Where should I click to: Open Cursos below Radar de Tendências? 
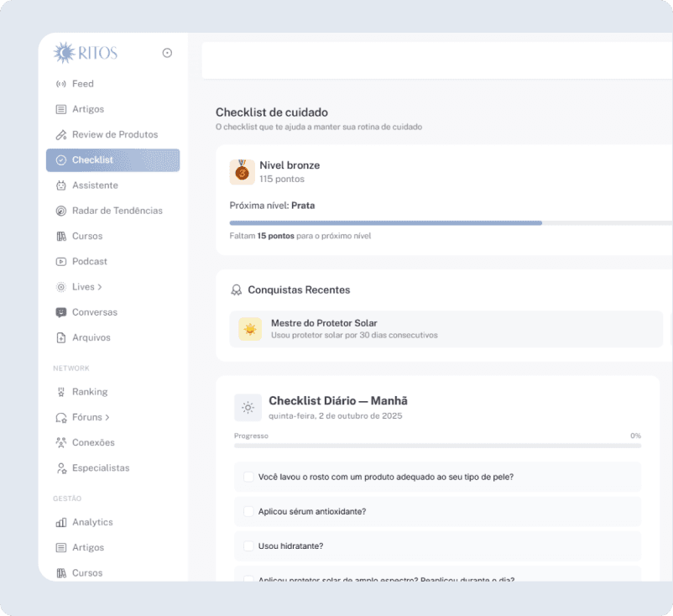87,236
